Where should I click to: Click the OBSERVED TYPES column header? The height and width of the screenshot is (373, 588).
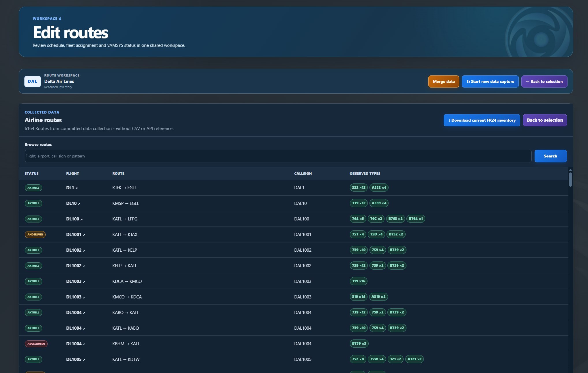[x=365, y=174]
